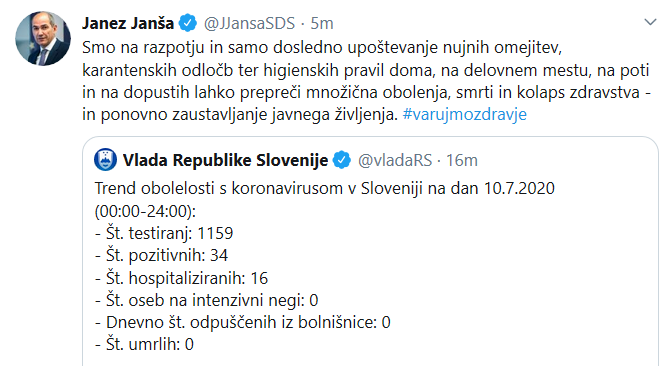Click verified badge beside Janez Janša
The width and height of the screenshot is (664, 366).
tap(188, 23)
